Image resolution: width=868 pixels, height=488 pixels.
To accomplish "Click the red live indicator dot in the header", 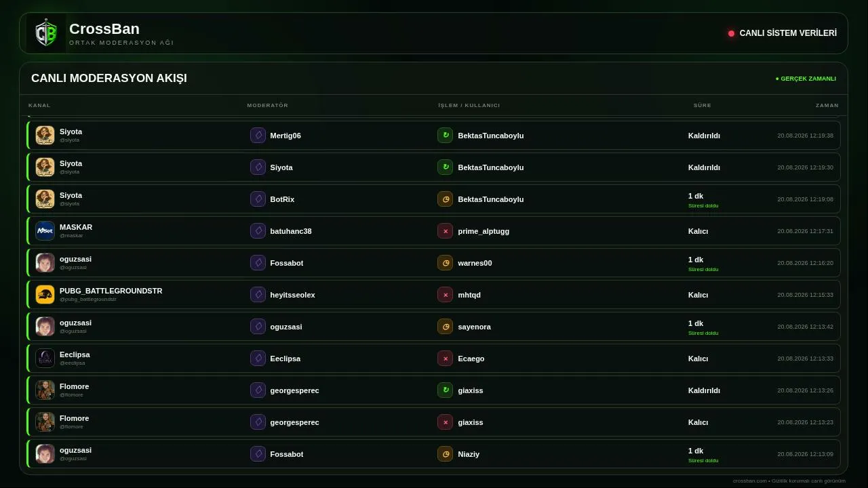I will (731, 33).
